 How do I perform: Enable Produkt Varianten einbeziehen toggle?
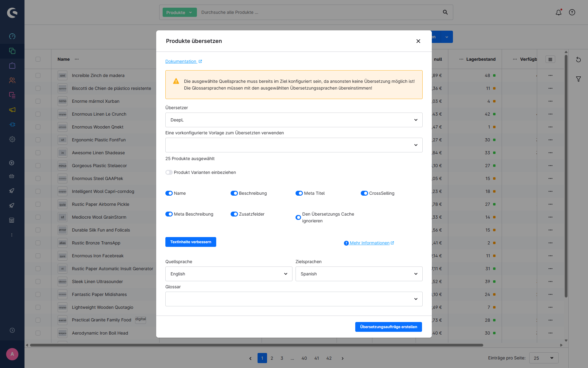click(169, 172)
